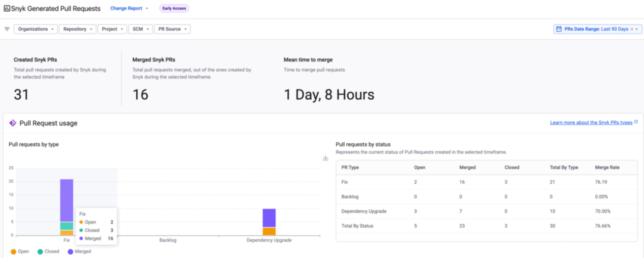Open the Project filter dropdown

(112, 29)
